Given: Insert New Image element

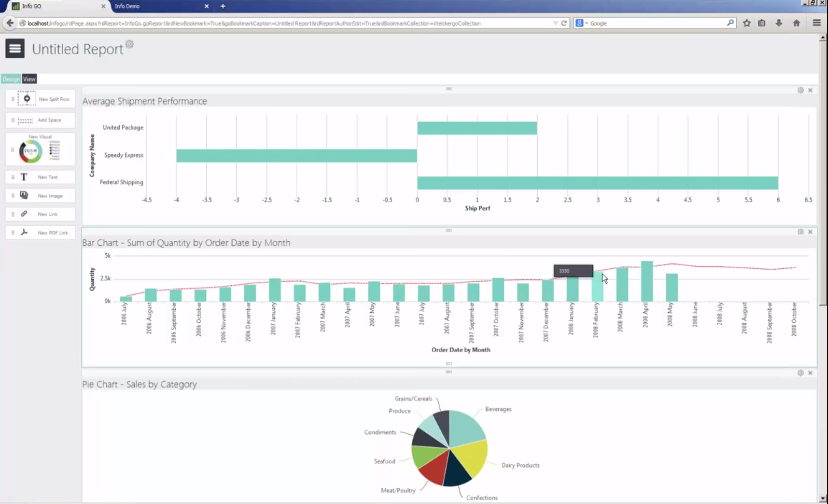Looking at the screenshot, I should (x=24, y=196).
